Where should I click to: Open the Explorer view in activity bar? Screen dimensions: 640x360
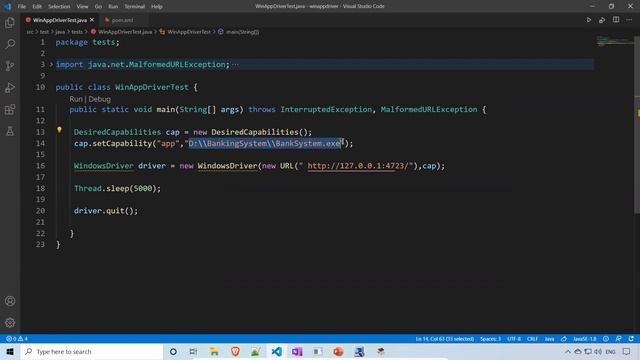coord(10,22)
